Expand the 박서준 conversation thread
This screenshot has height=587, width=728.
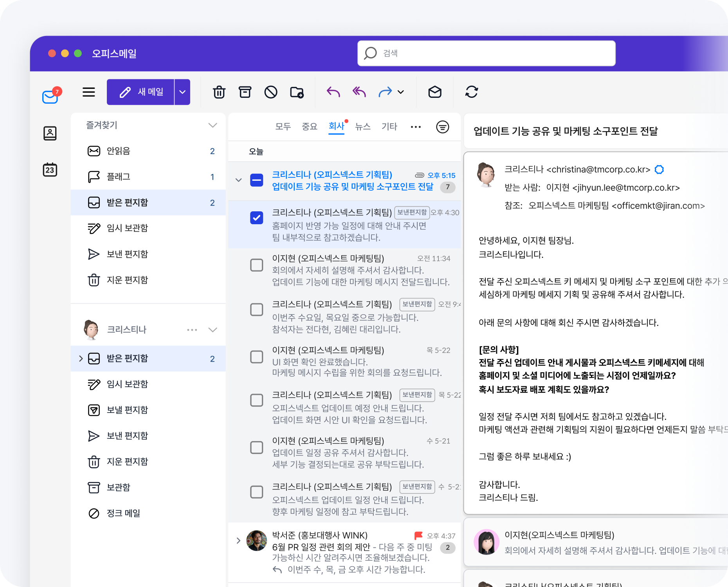[x=238, y=541]
